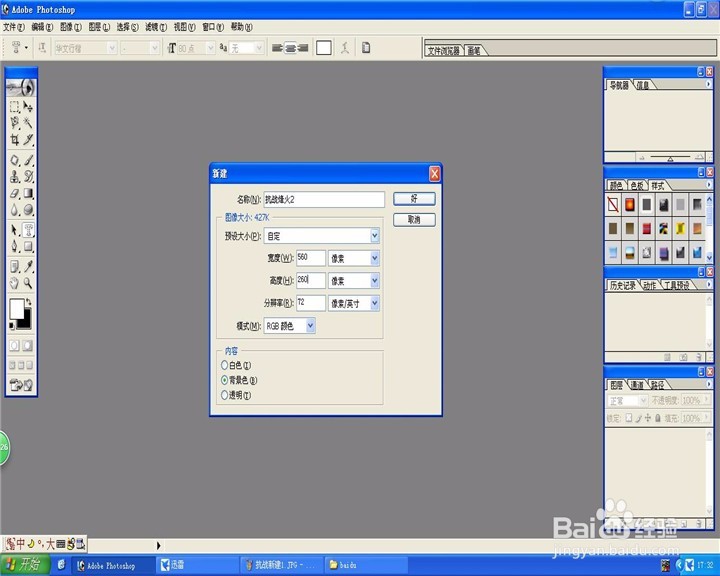Open the Styles palette flyout menu
Viewport: 720px width, 576px height.
point(709,185)
